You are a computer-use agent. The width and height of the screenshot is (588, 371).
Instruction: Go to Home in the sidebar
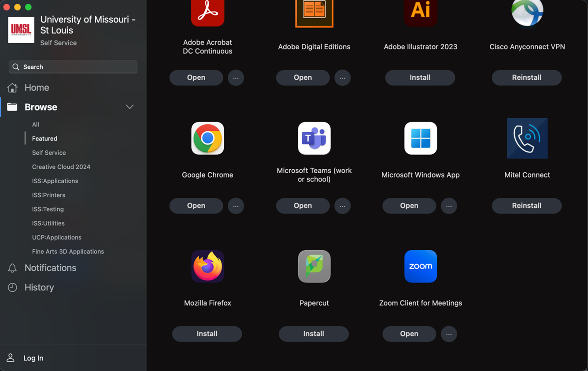pyautogui.click(x=37, y=88)
